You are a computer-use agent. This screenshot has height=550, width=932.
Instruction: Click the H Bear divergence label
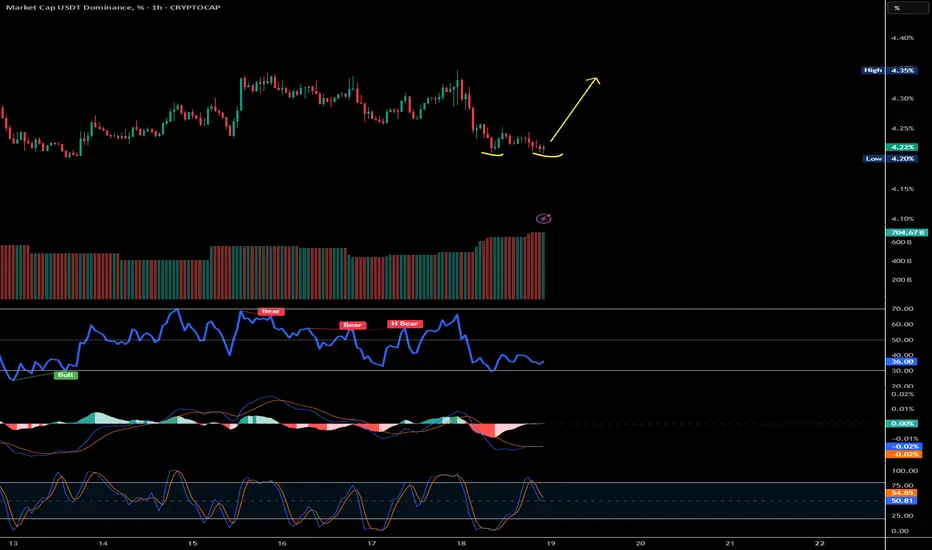[405, 324]
